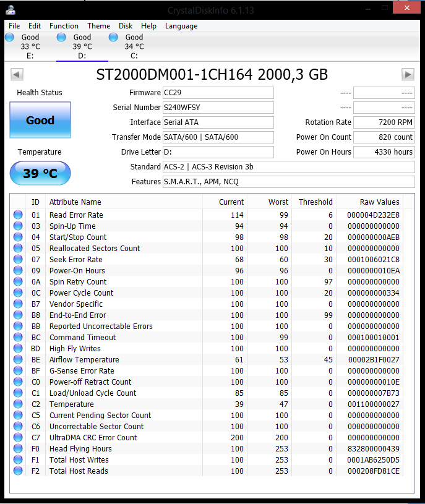Click the Rotation Rate value 7200 RPM
The image size is (425, 504).
pos(384,122)
